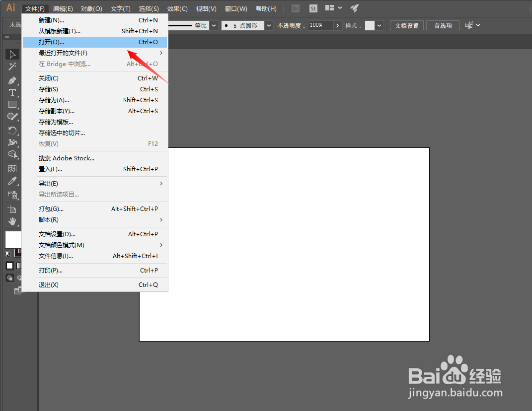This screenshot has width=532, height=411.
Task: Choose 文档设置(D)... menu item
Action: pos(95,234)
